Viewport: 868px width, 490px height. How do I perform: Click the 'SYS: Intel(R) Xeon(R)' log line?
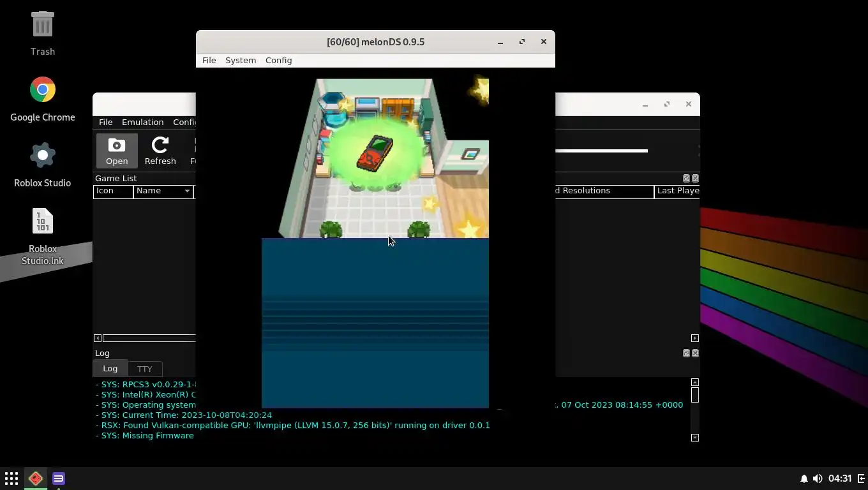(146, 395)
